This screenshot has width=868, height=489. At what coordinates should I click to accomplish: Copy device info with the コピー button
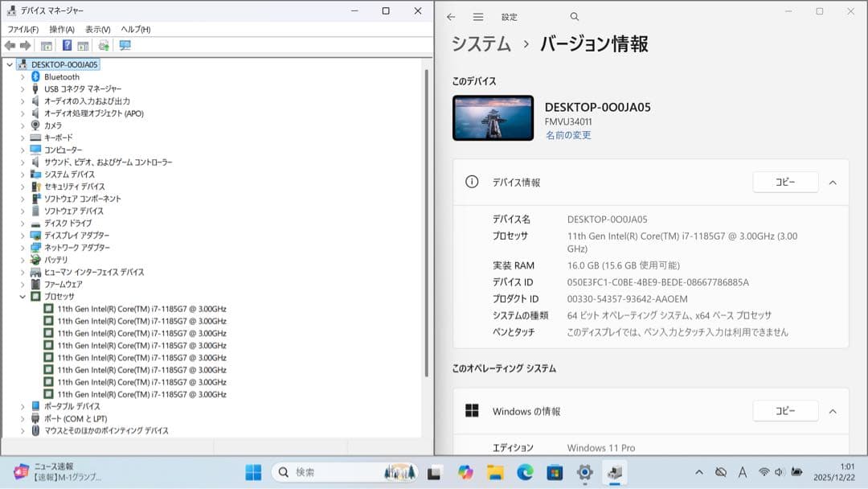coord(785,182)
